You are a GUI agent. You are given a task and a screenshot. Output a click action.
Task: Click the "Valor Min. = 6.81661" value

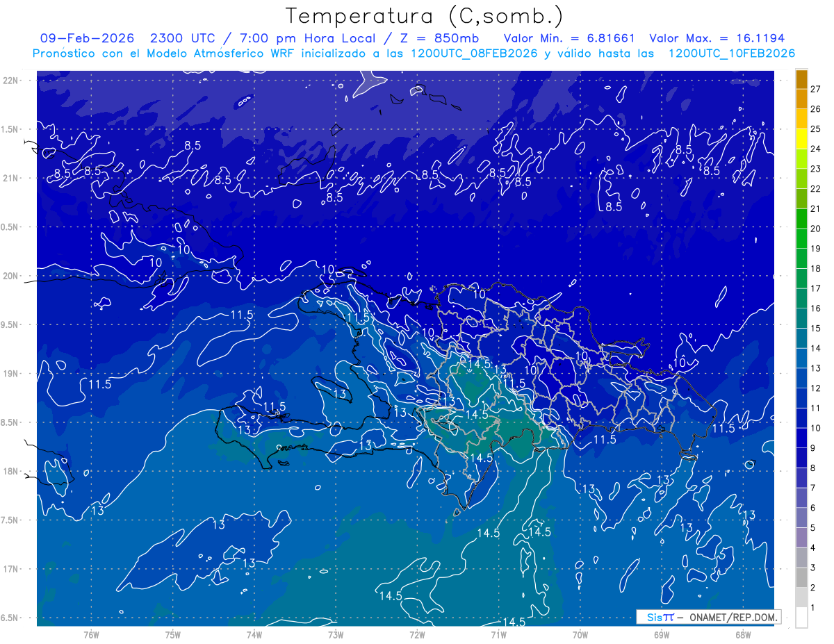570,38
